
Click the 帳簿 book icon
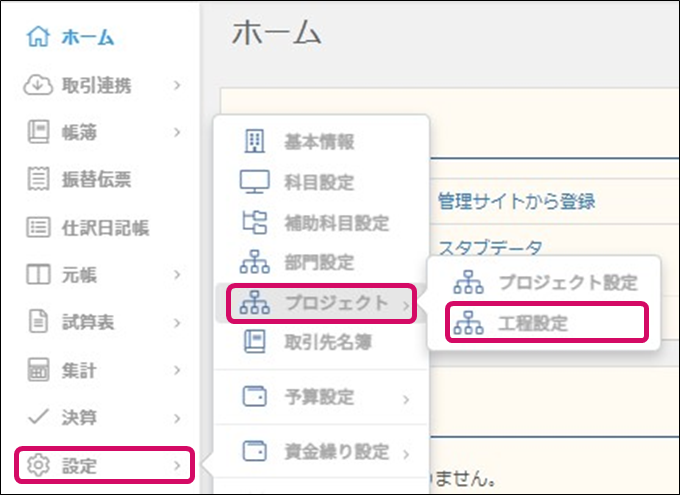(x=37, y=133)
